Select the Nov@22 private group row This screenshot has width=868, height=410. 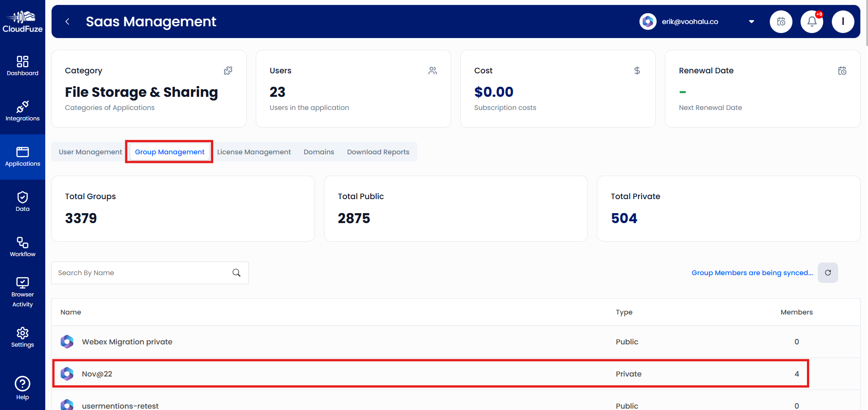coord(317,373)
